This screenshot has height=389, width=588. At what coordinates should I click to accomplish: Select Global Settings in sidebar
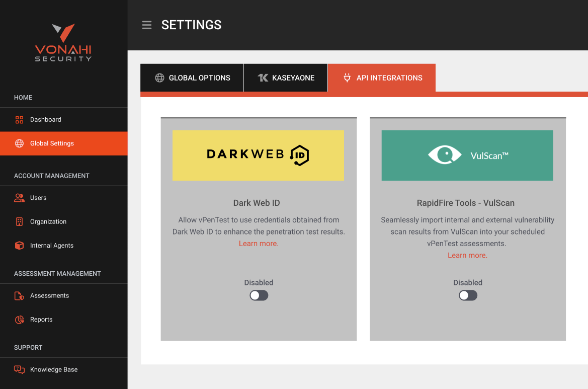click(x=52, y=143)
